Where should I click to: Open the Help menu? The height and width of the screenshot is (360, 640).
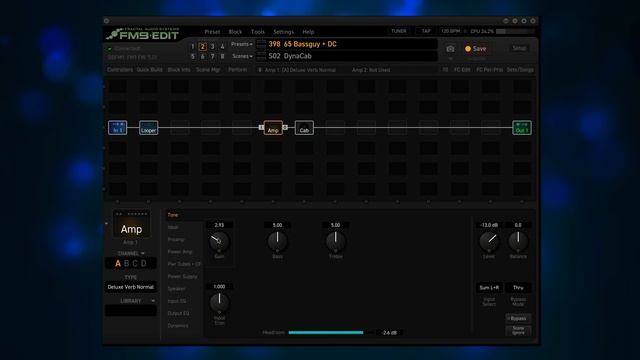point(308,32)
